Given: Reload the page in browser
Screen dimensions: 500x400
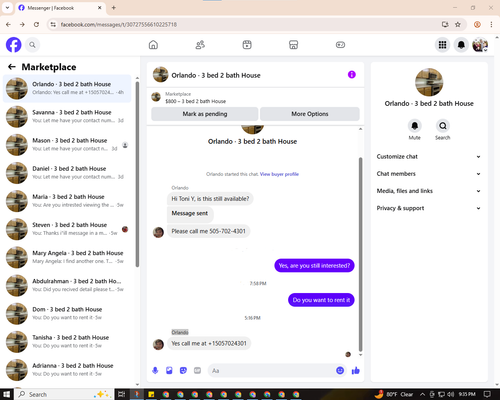Looking at the screenshot, I should pos(36,24).
